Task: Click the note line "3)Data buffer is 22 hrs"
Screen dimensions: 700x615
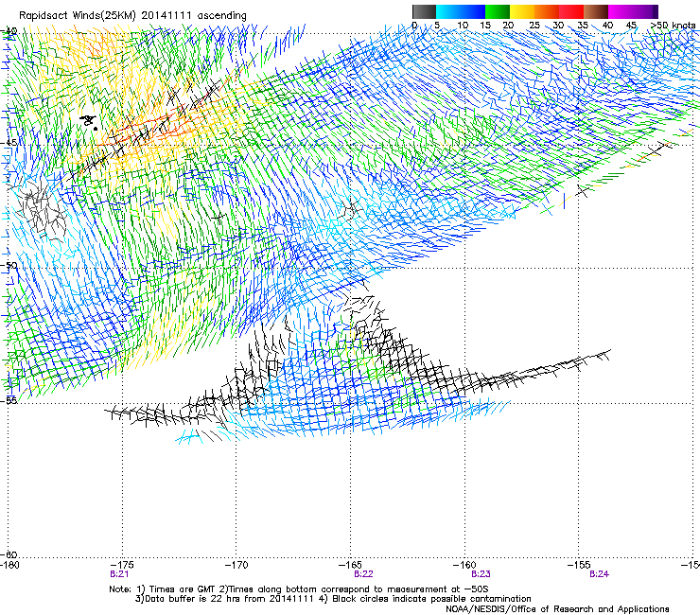Action: coord(333,599)
